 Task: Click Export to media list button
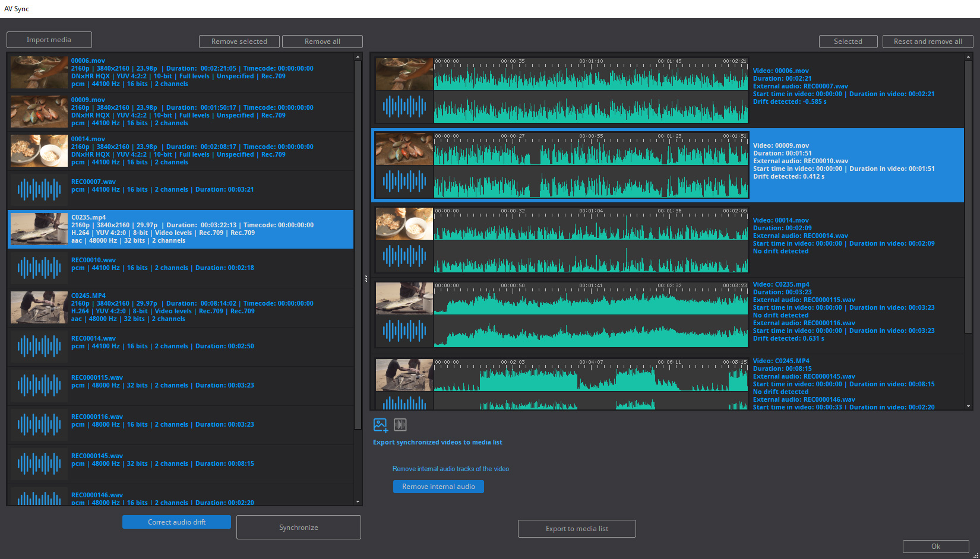pyautogui.click(x=577, y=529)
